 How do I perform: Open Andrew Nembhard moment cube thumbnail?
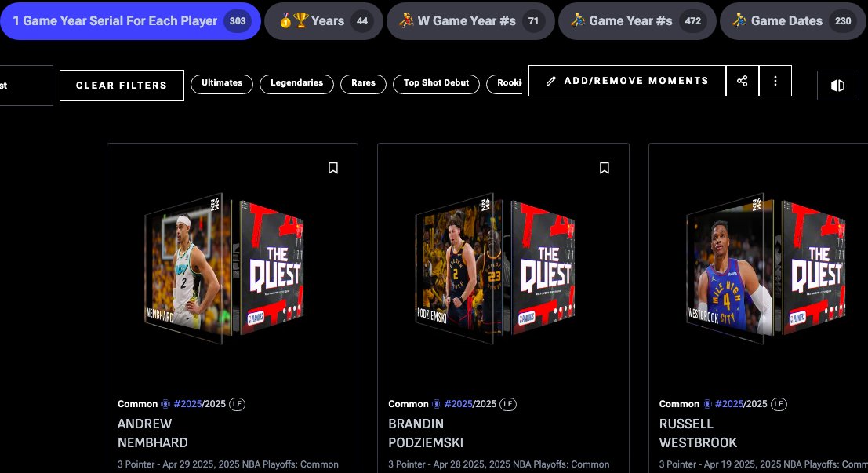225,268
